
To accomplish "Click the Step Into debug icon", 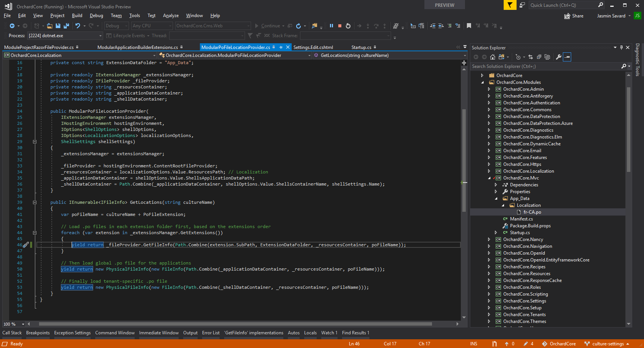I will pyautogui.click(x=368, y=25).
